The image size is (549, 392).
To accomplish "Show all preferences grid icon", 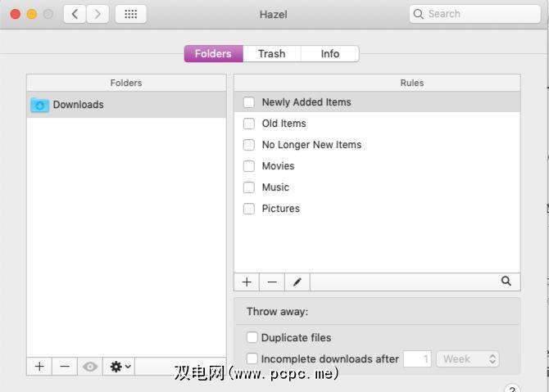I will [130, 15].
